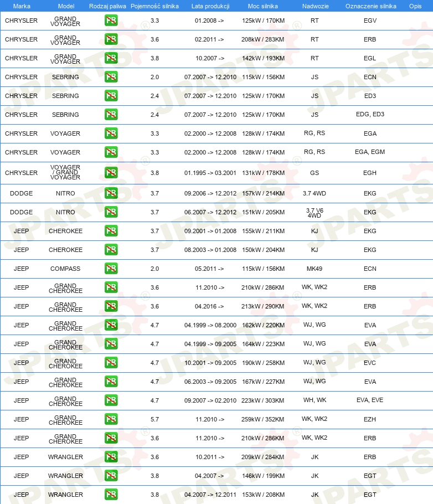The width and height of the screenshot is (433, 504).
Task: Click the 'Pojemność silnika' column header
Action: click(x=154, y=6)
